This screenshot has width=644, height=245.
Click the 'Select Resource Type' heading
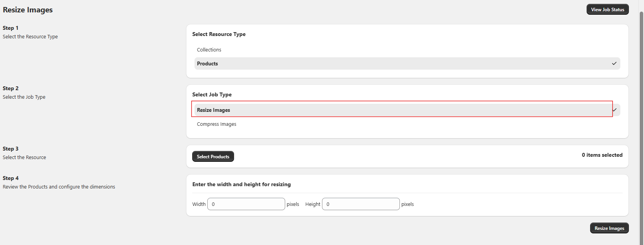[x=219, y=34]
